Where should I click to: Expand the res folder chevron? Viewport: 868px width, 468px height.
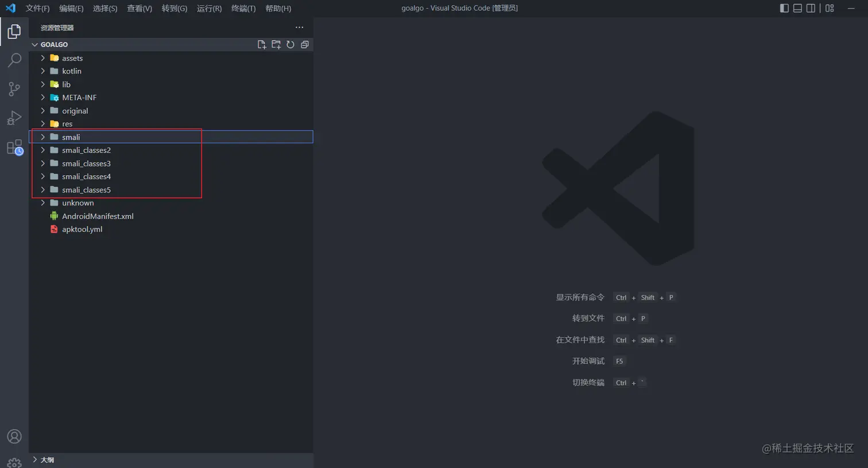[x=42, y=124]
